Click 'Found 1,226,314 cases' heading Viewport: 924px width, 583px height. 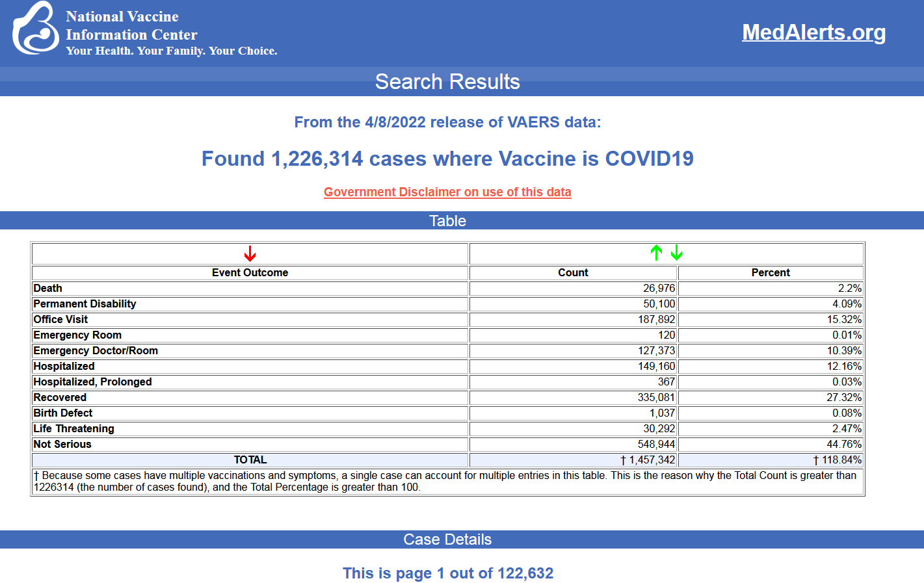pos(447,159)
